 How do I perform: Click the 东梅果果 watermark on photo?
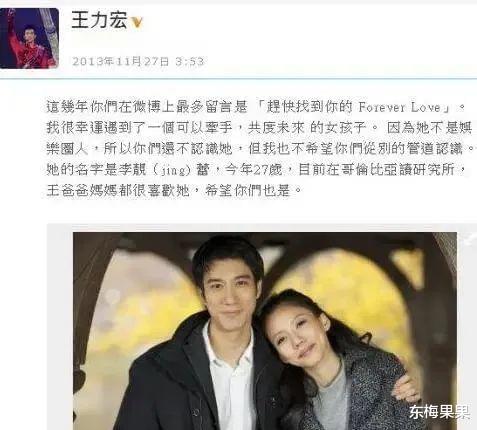[440, 412]
